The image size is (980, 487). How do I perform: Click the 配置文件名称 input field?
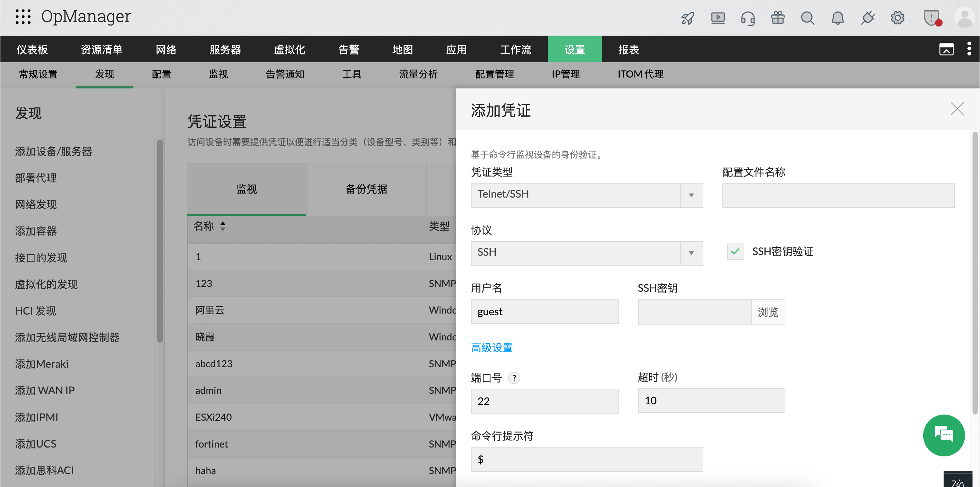838,195
